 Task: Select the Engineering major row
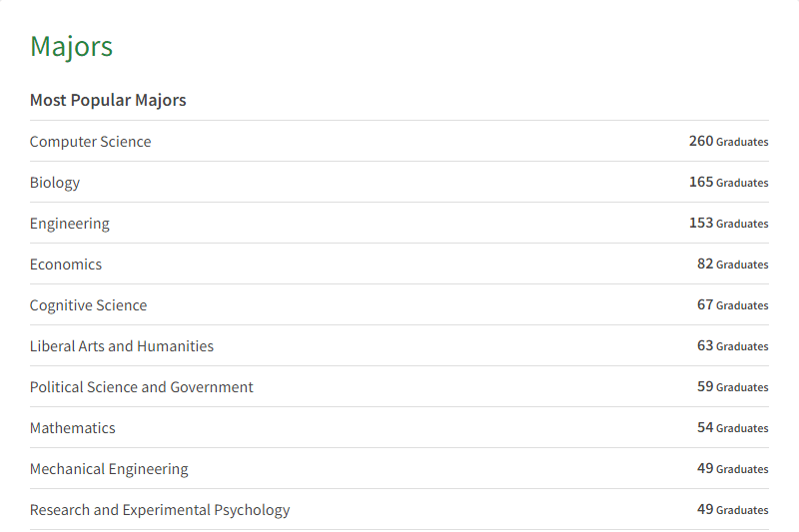(x=70, y=224)
